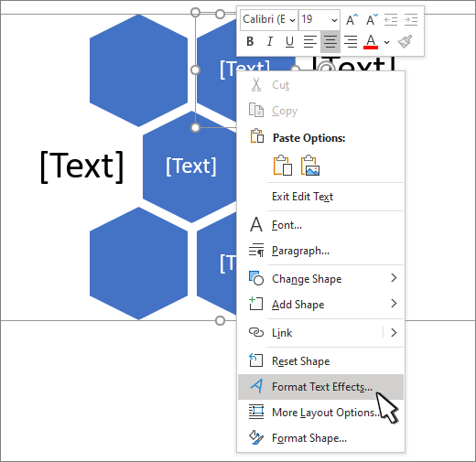Image resolution: width=476 pixels, height=462 pixels.
Task: Choose Cut from context menu
Action: click(x=320, y=85)
